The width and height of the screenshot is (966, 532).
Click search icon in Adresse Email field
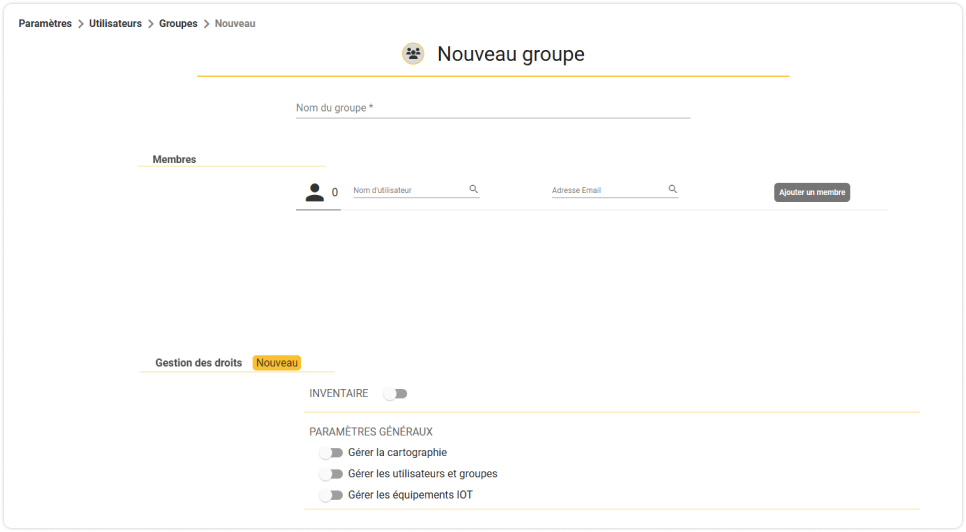(673, 189)
